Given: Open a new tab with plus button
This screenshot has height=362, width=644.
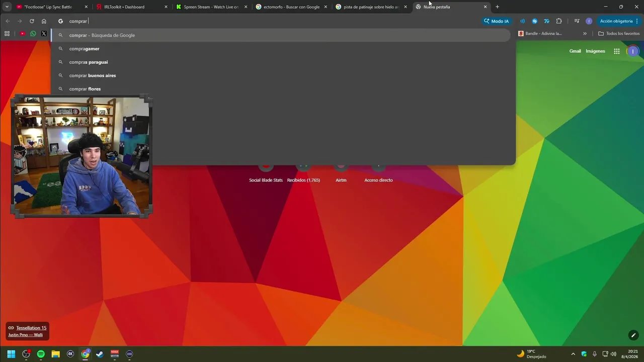Looking at the screenshot, I should click(497, 7).
